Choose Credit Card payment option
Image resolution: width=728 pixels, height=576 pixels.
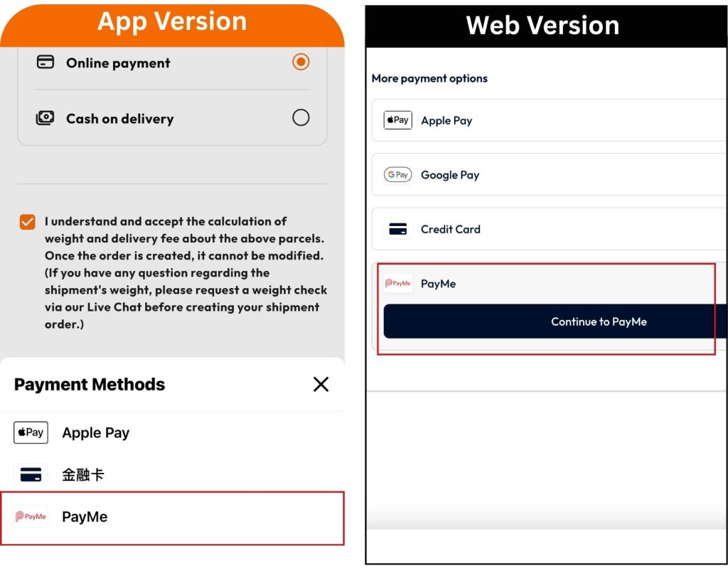550,229
